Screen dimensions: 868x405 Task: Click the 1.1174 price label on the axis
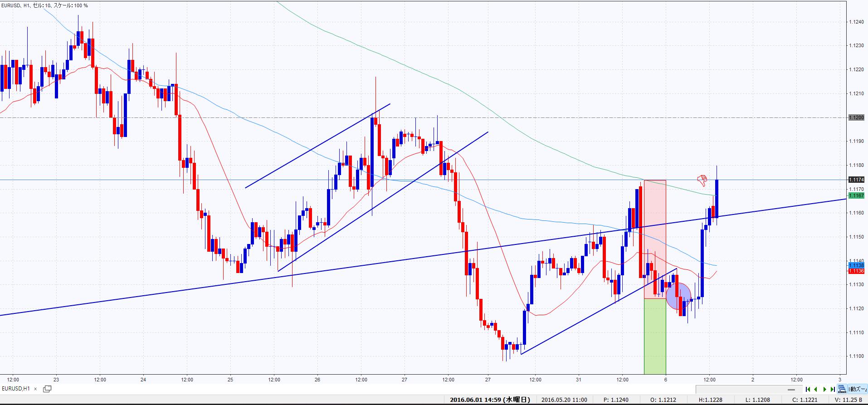pyautogui.click(x=857, y=180)
